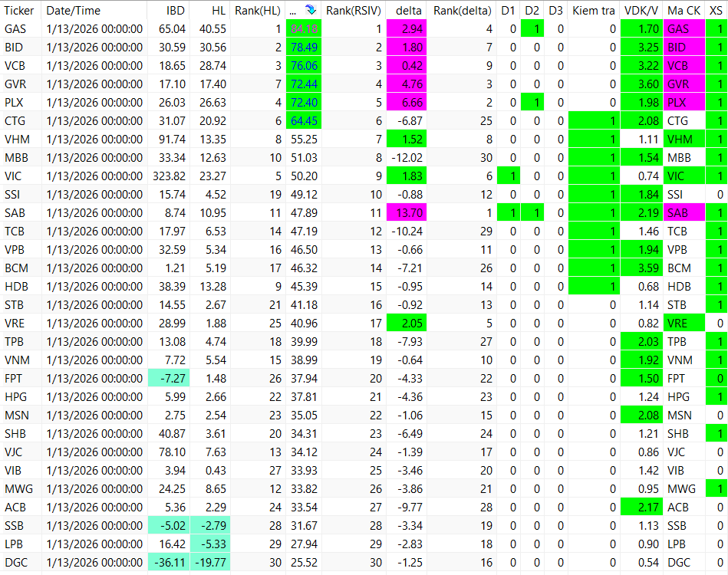Click the -5.33 HL cell for LPB

tap(210, 544)
